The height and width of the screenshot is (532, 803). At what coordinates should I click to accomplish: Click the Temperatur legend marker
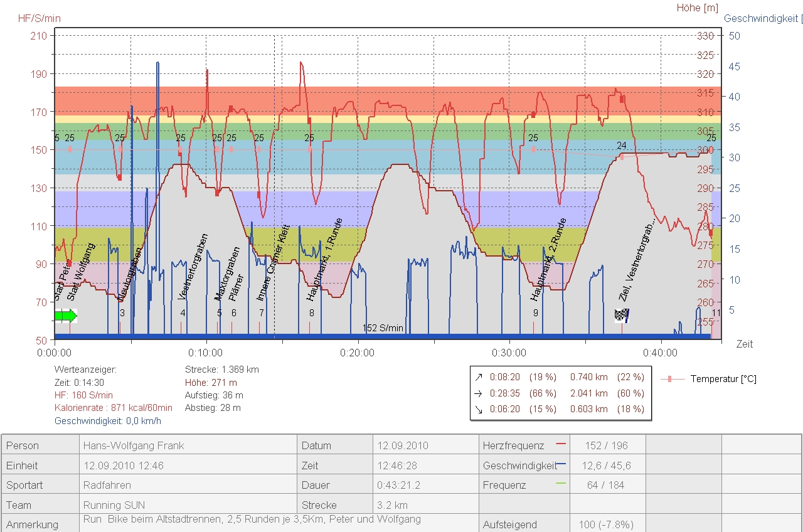(670, 379)
